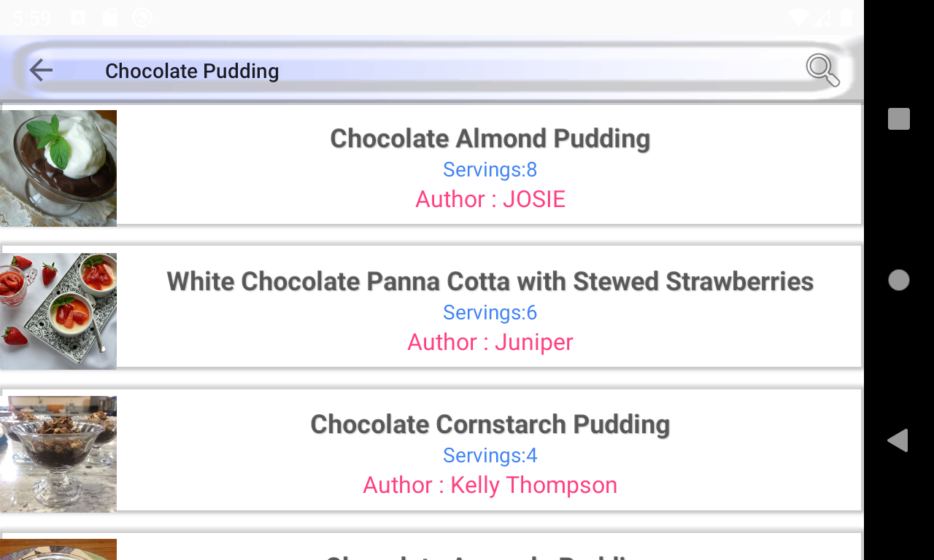Open the panna cotta with strawberries photo
Viewport: 934px width, 560px height.
point(58,311)
